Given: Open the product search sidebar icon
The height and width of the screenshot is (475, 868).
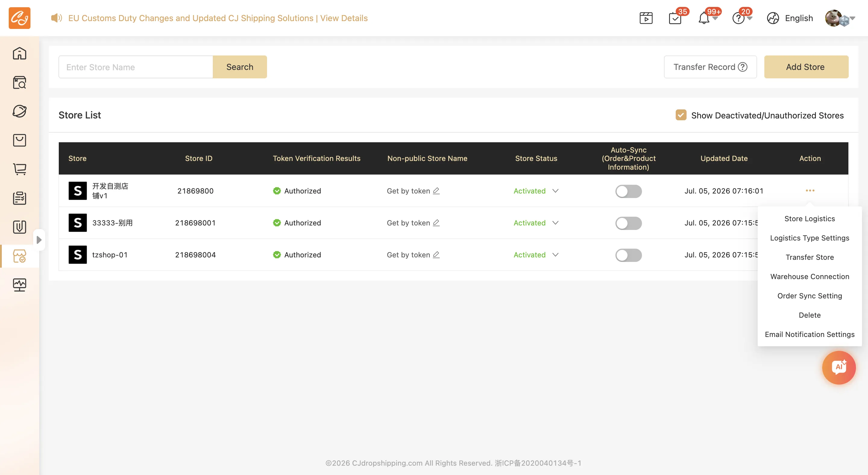Looking at the screenshot, I should tap(20, 82).
